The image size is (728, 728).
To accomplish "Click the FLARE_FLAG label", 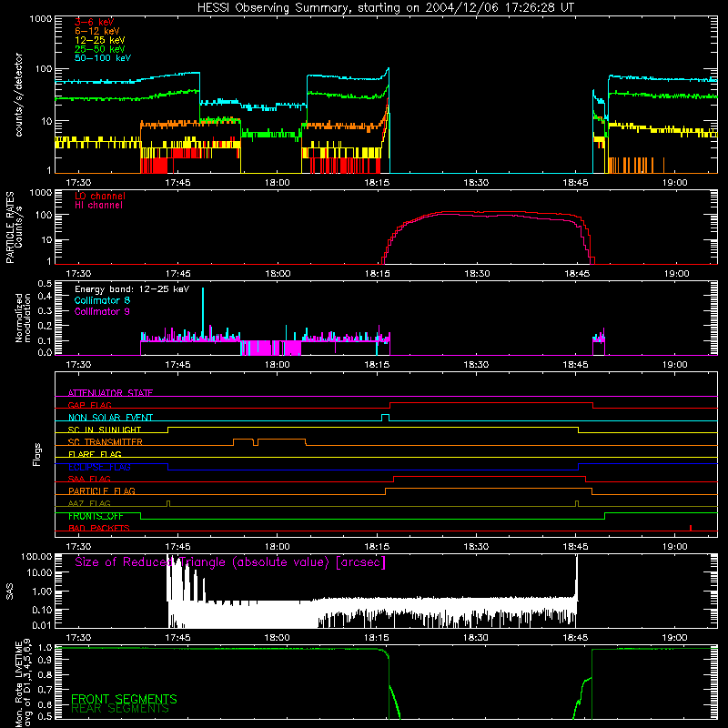I will [x=95, y=454].
